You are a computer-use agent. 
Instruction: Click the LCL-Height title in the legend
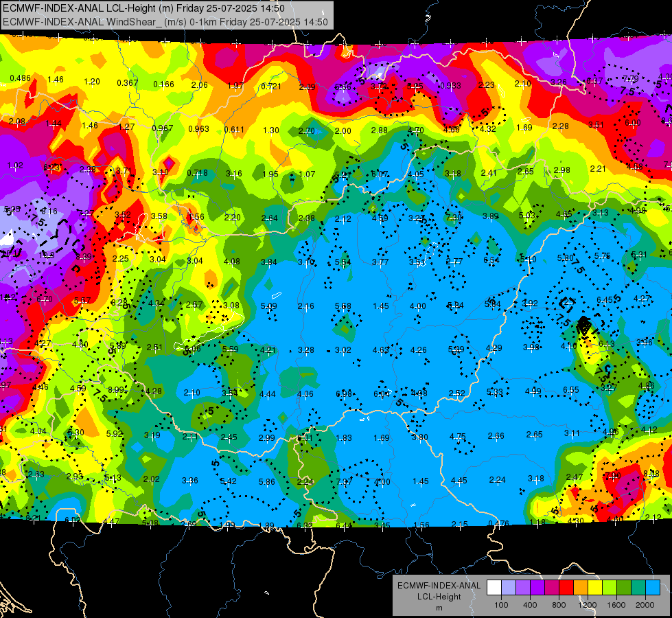click(x=439, y=597)
